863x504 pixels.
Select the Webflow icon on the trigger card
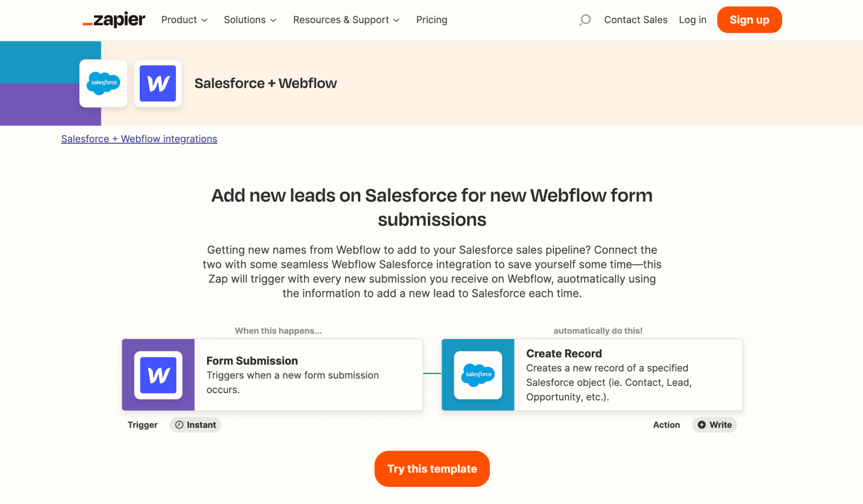(x=157, y=375)
